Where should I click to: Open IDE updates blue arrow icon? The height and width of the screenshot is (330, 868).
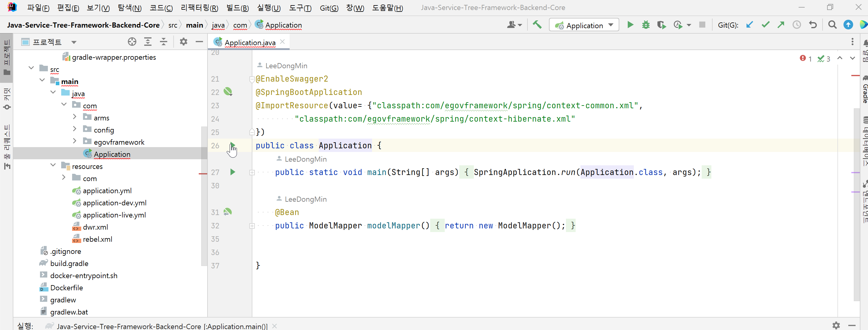click(x=848, y=25)
